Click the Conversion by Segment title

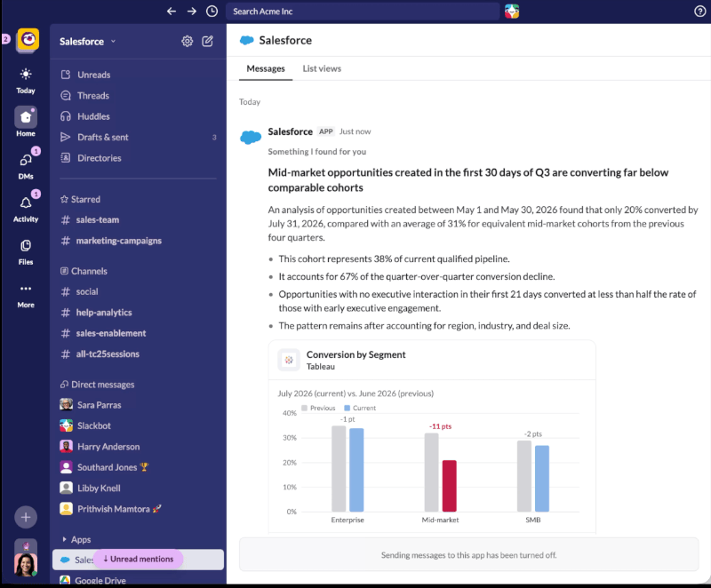pyautogui.click(x=356, y=354)
